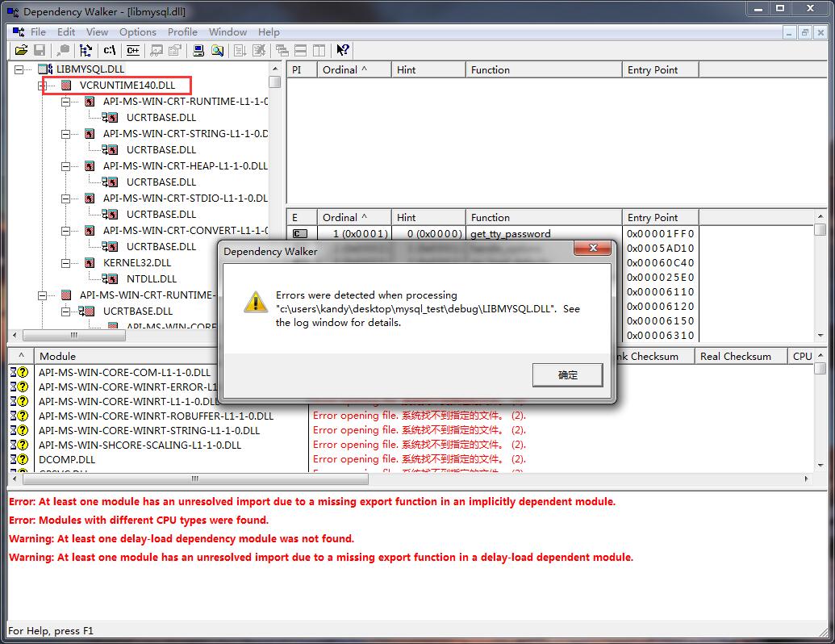This screenshot has width=835, height=644.
Task: Select NTDLL.DLL in the module tree
Action: click(x=151, y=278)
